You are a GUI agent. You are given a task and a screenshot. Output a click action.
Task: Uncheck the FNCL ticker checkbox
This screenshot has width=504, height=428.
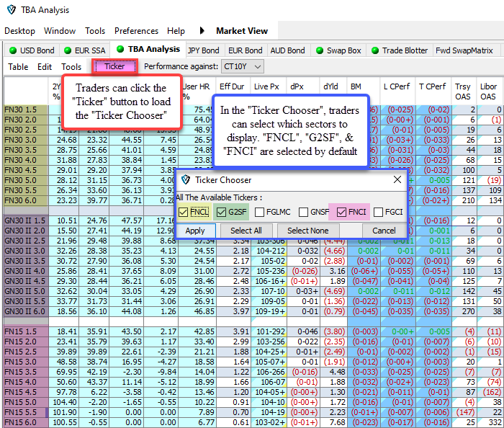(183, 212)
